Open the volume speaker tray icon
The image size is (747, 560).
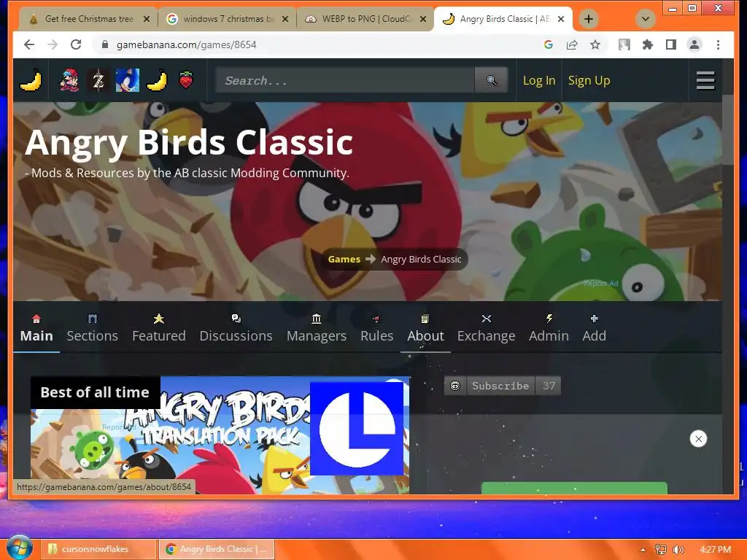coord(678,549)
